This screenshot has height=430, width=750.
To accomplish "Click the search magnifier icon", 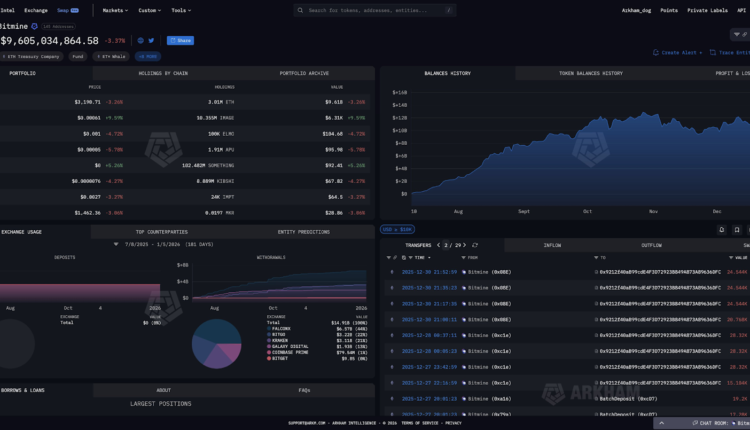I will (x=301, y=10).
